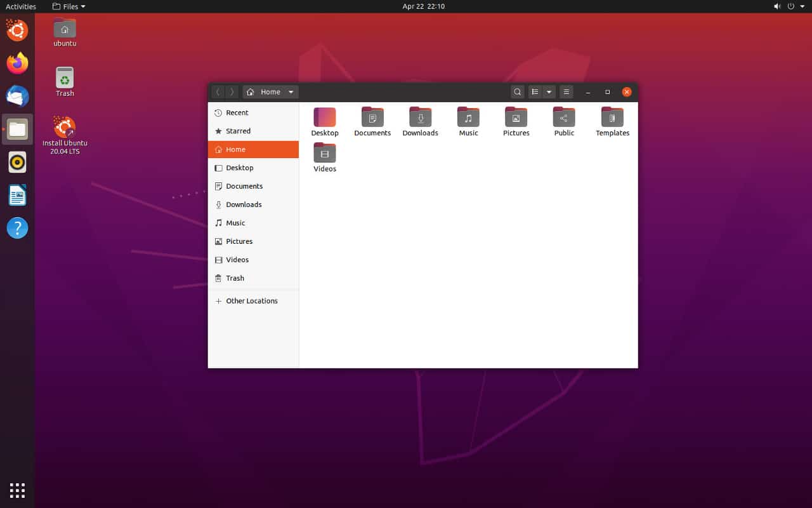Open the Pictures folder from the sidebar
Viewport: 812px width, 508px height.
click(240, 241)
